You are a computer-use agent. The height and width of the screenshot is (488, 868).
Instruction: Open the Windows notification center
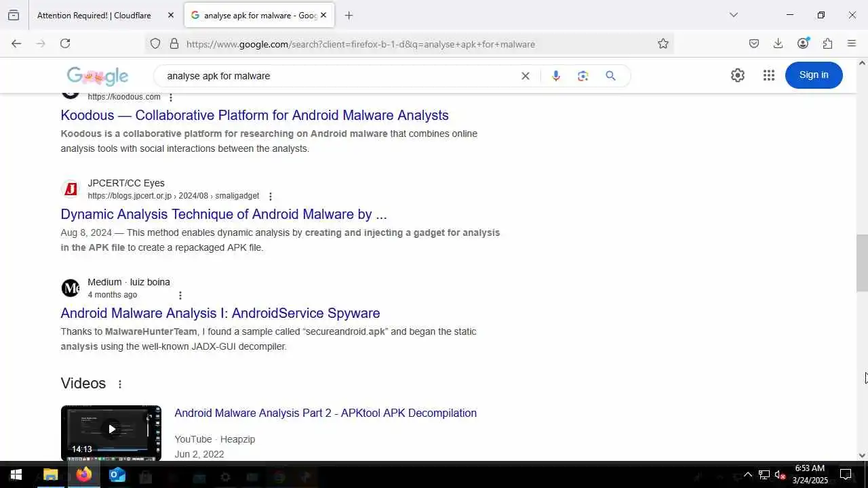coord(846,474)
